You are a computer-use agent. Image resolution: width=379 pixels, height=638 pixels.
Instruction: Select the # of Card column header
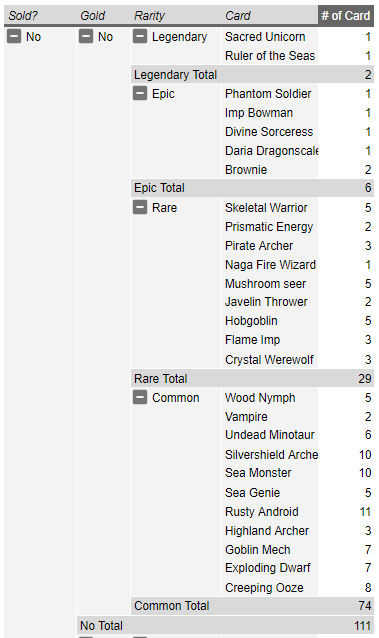(x=346, y=15)
